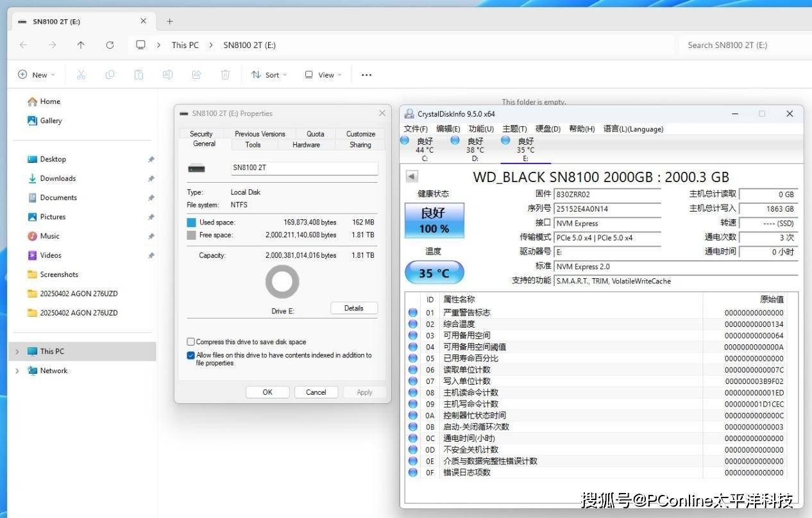This screenshot has height=518, width=812.
Task: Expand Network in the navigation pane
Action: pos(17,371)
